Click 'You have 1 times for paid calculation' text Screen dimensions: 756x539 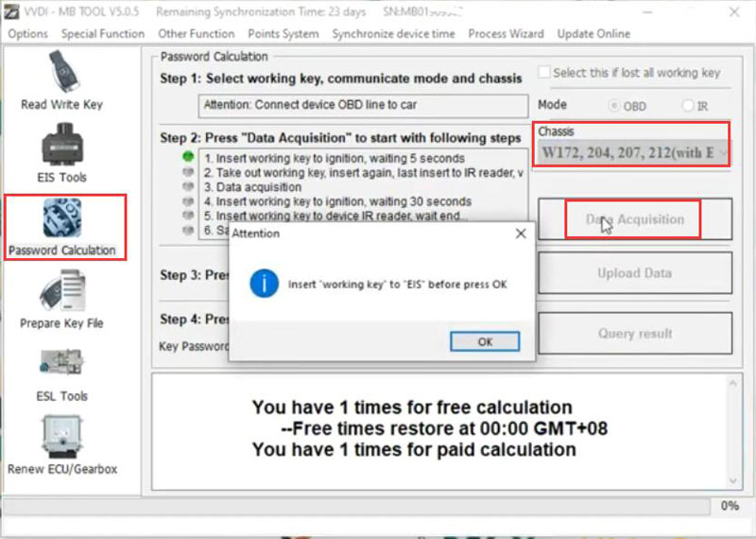[x=414, y=449]
